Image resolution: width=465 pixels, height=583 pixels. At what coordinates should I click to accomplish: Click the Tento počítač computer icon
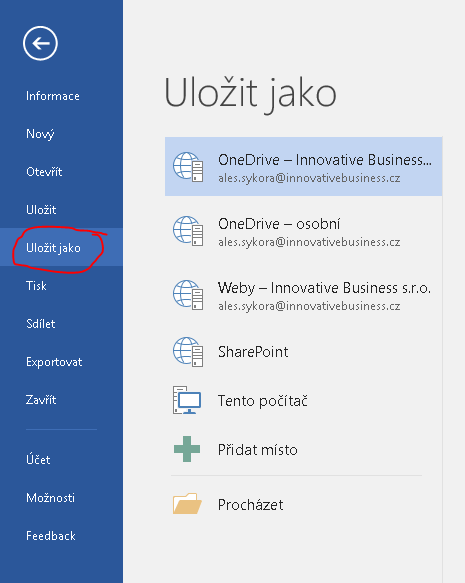(187, 400)
